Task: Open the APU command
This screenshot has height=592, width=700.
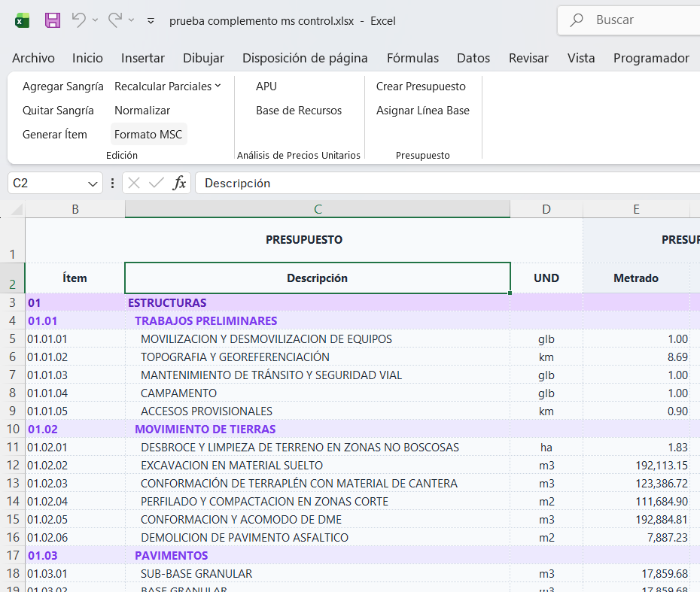Action: pyautogui.click(x=266, y=86)
